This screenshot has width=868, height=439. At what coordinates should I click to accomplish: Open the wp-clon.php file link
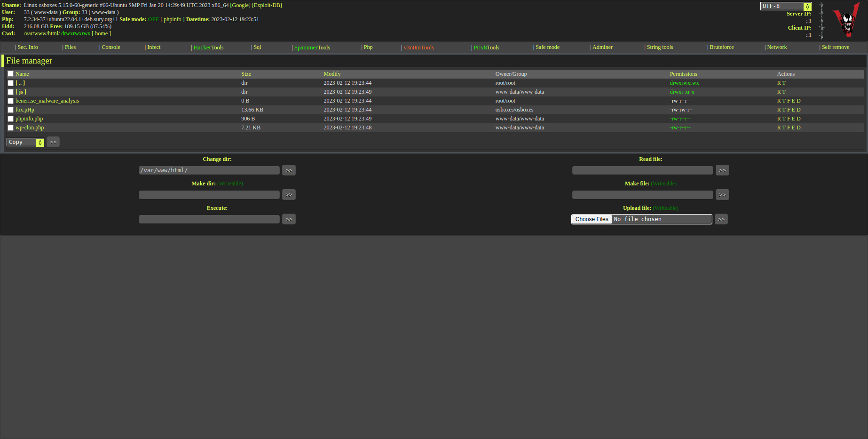click(30, 128)
